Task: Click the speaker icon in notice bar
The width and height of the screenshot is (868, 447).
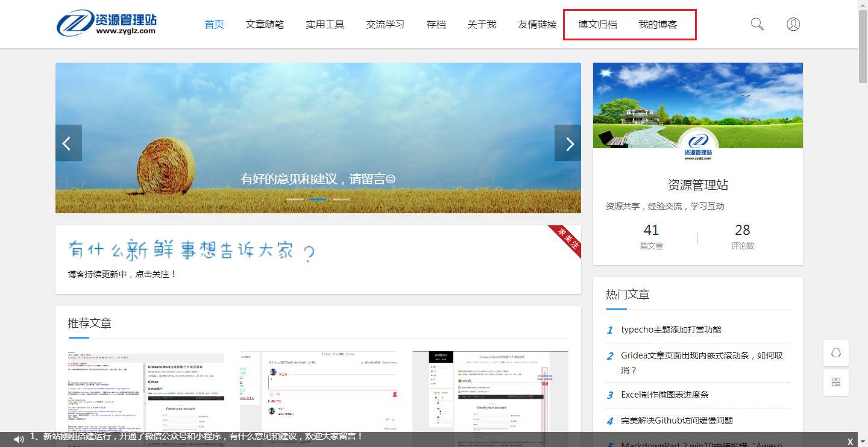Action: (x=19, y=439)
